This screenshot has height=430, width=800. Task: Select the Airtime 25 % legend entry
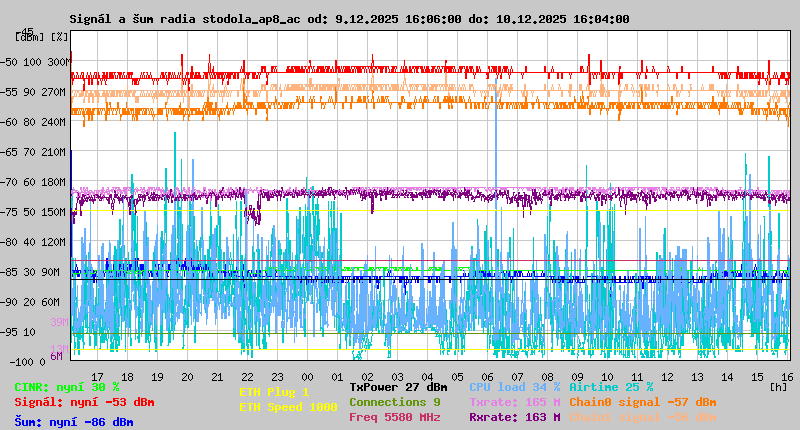[x=611, y=386]
